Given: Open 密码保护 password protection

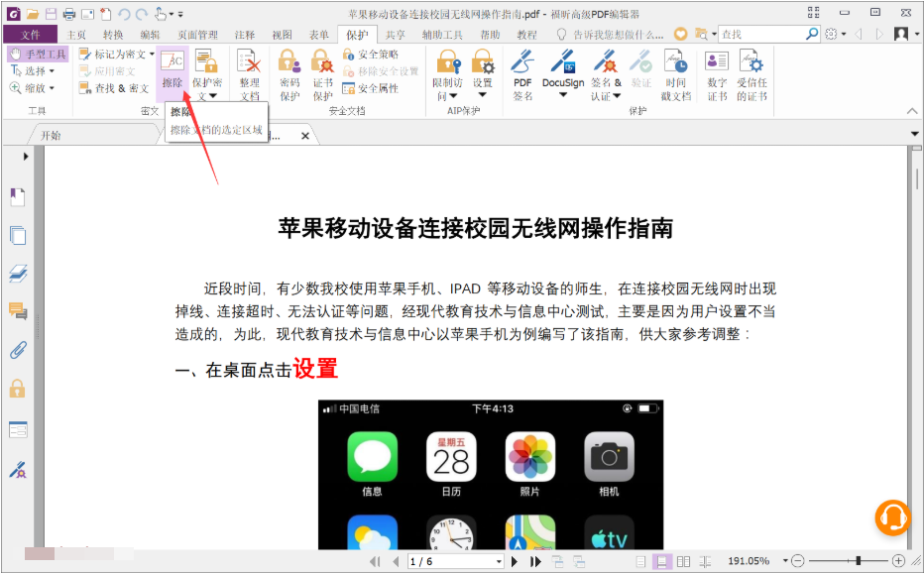Looking at the screenshot, I should click(289, 74).
